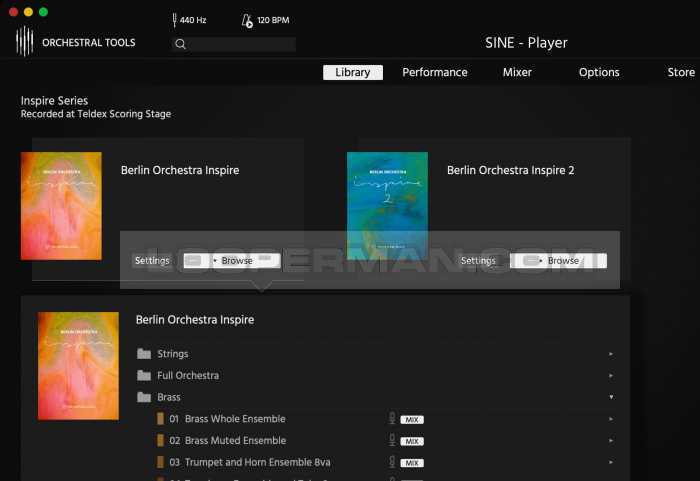This screenshot has width=700, height=481.
Task: Open the Options tab
Action: coord(599,72)
